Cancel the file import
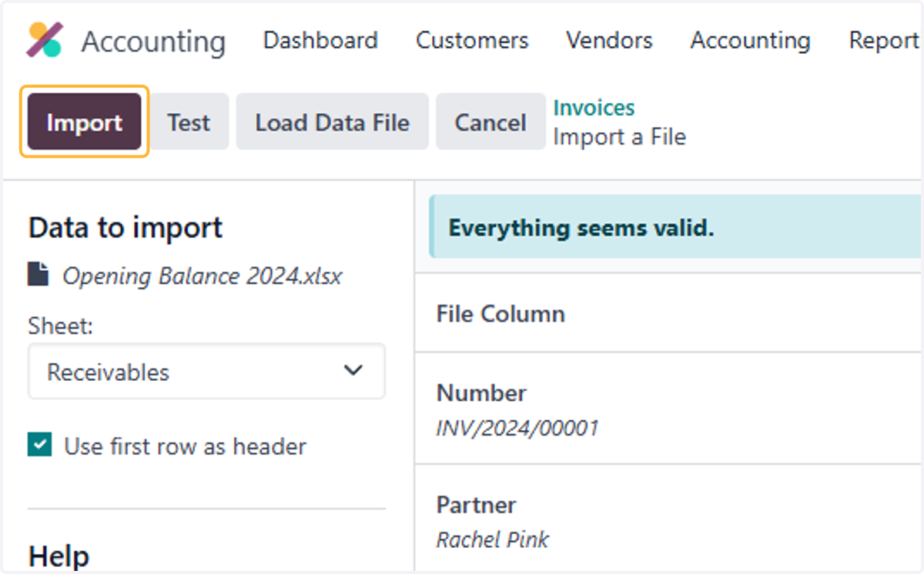 click(x=490, y=122)
